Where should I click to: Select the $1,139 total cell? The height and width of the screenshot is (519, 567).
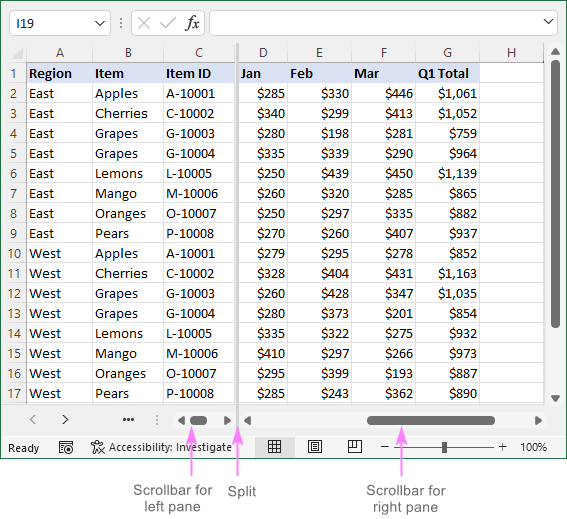[448, 173]
